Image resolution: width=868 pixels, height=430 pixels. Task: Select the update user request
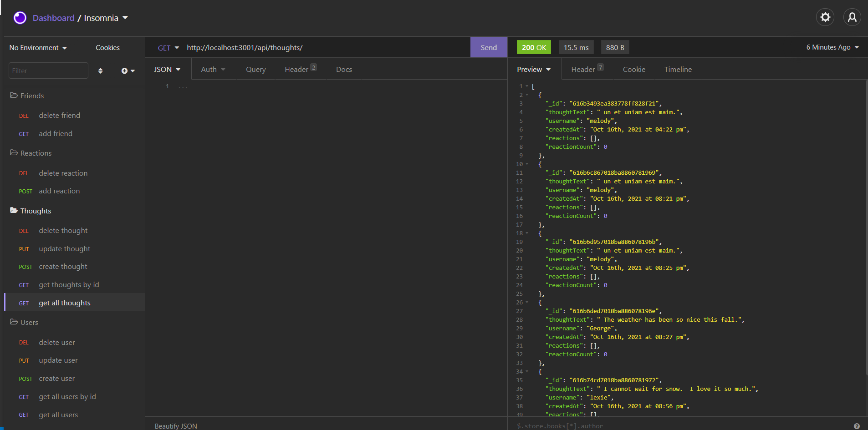[74, 360]
